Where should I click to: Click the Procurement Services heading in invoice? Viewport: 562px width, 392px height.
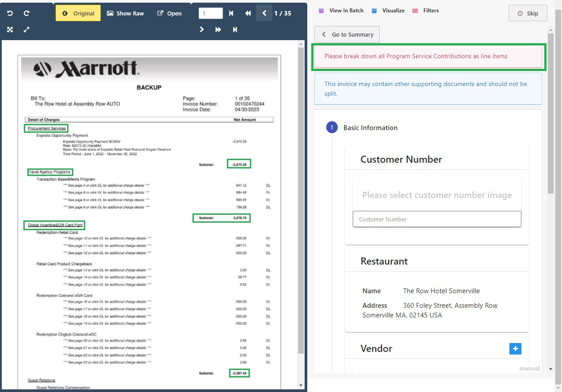pyautogui.click(x=46, y=128)
